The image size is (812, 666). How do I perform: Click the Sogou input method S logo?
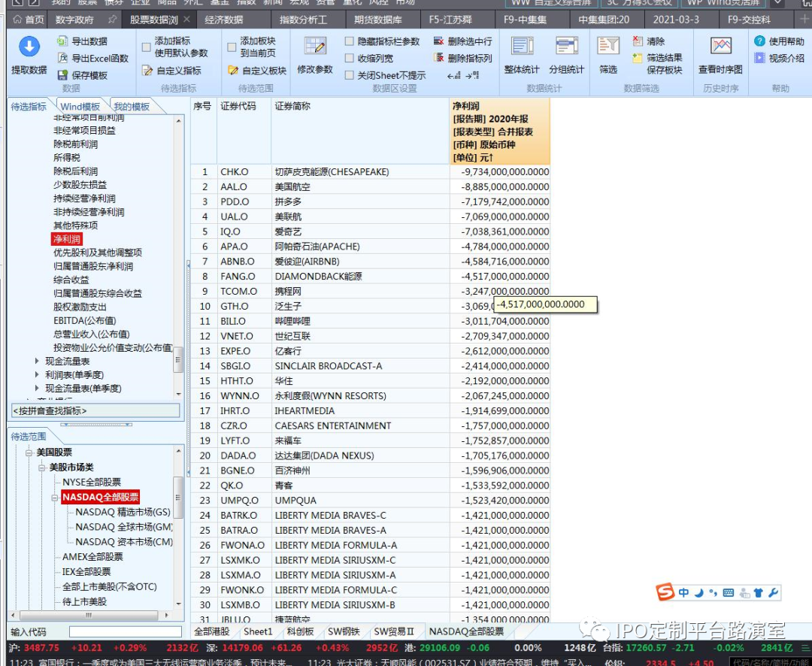[x=665, y=592]
